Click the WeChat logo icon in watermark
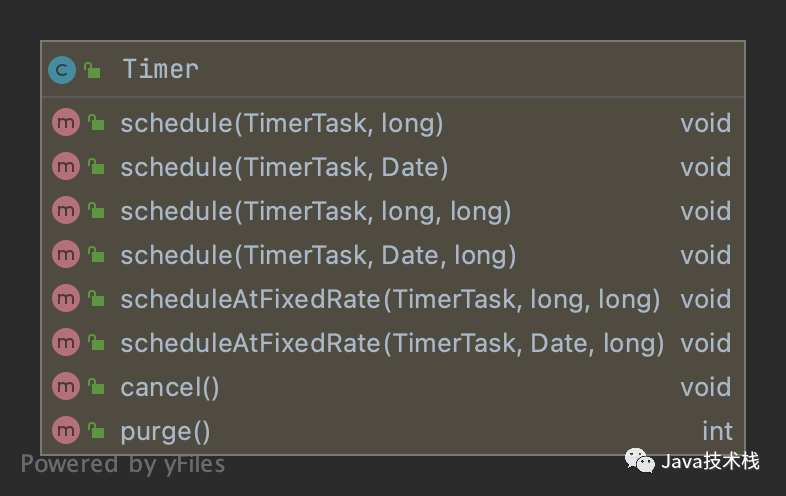This screenshot has width=786, height=496. point(640,460)
